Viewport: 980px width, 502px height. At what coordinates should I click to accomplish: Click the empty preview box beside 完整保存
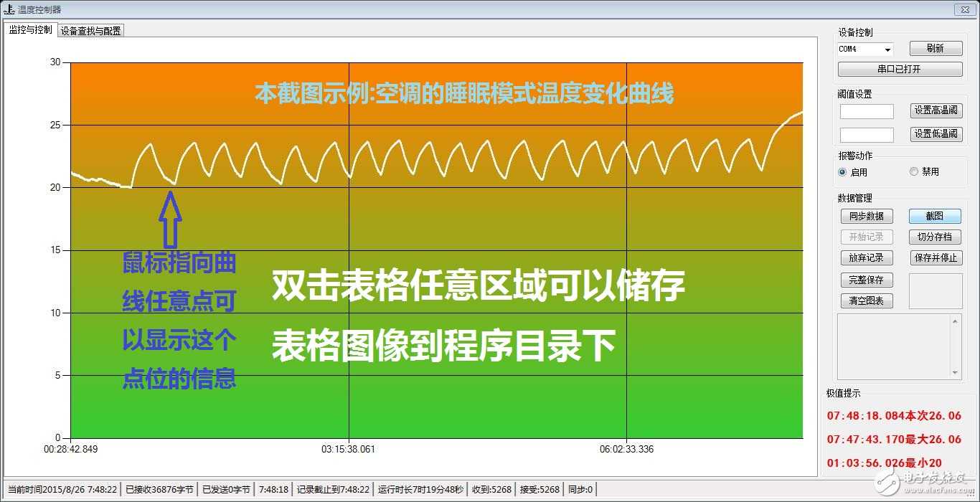(x=936, y=291)
